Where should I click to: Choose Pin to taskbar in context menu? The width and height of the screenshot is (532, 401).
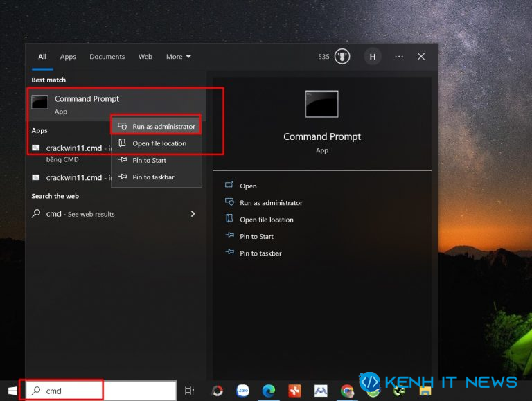click(157, 177)
